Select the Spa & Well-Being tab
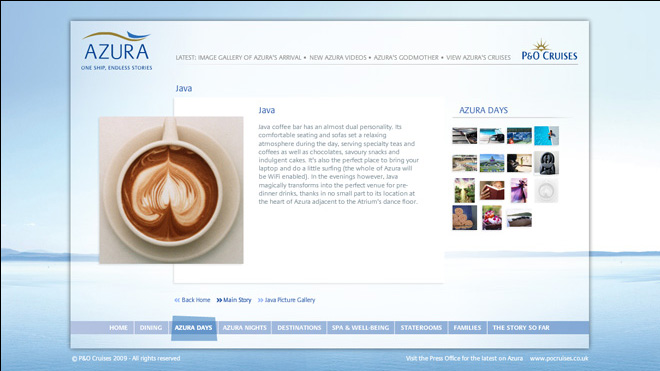Viewport: 660px width, 371px height. (360, 328)
